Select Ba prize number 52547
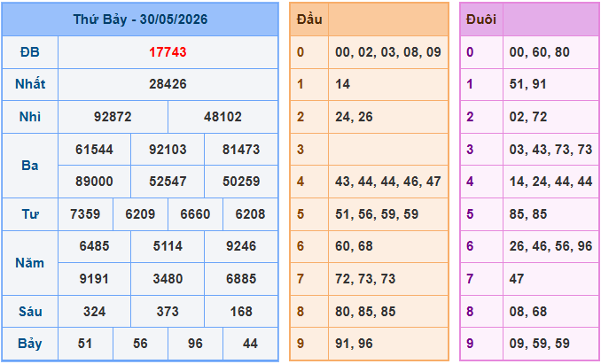The width and height of the screenshot is (601, 364). (168, 182)
